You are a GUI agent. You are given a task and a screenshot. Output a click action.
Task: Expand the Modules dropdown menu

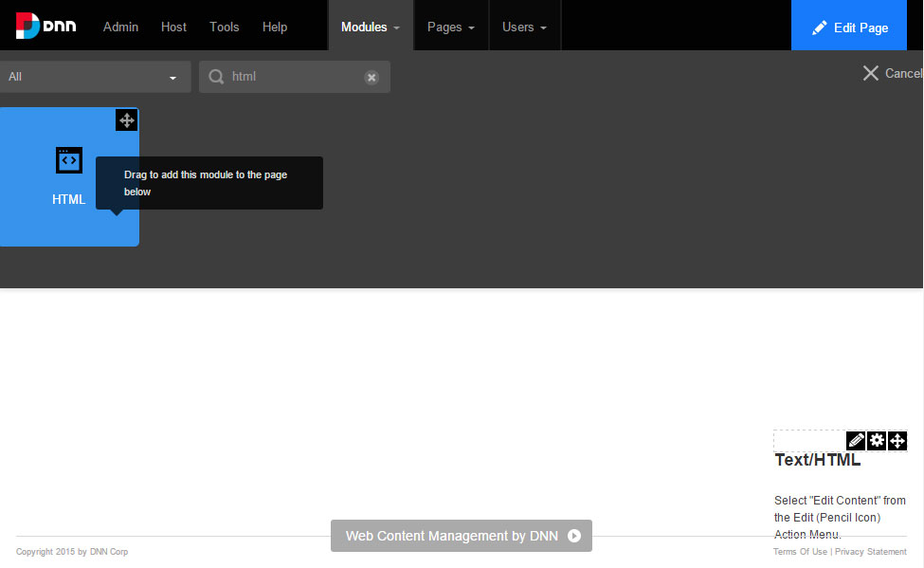[x=371, y=27]
